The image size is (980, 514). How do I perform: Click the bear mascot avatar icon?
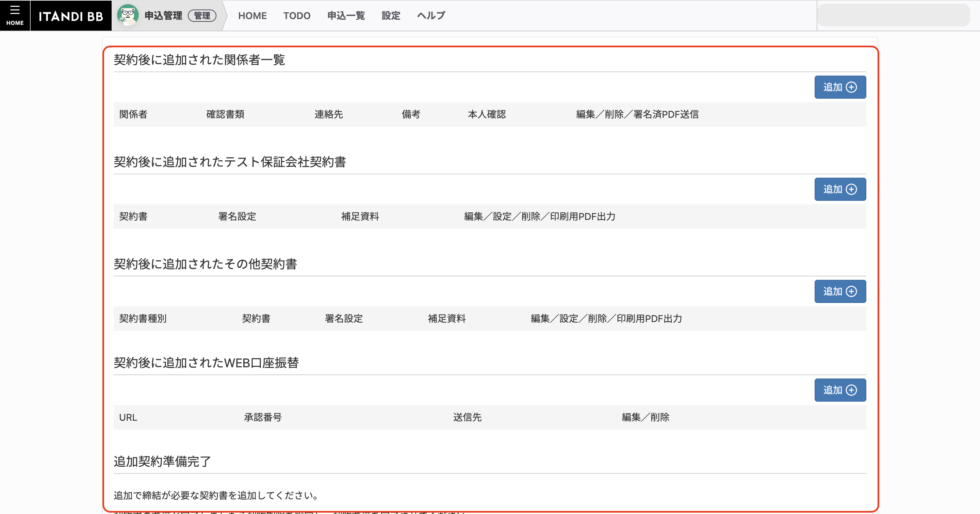[x=128, y=15]
